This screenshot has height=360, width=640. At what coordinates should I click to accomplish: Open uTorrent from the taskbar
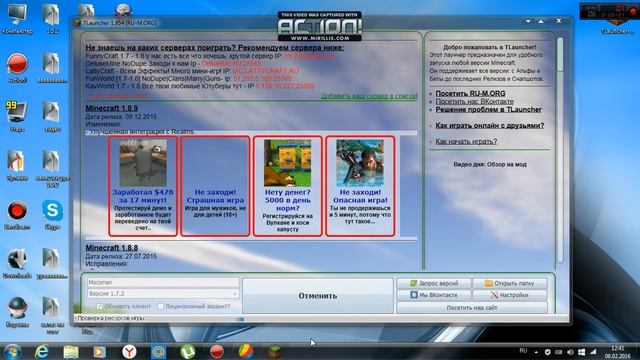click(x=187, y=351)
